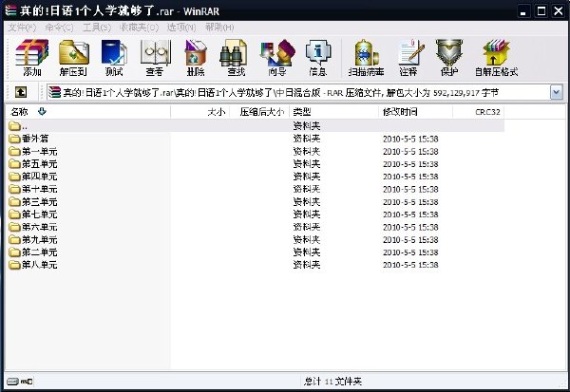Click the 注释 (Comment) toolbar icon

point(409,57)
